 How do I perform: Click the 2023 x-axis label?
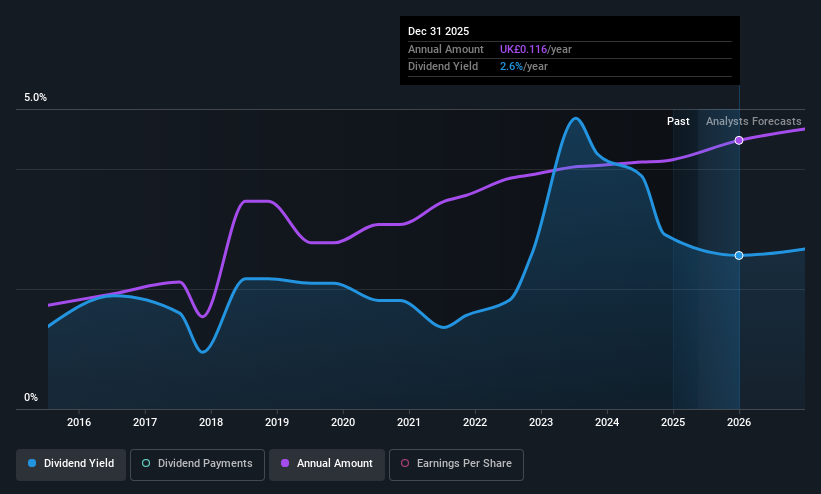click(x=541, y=422)
